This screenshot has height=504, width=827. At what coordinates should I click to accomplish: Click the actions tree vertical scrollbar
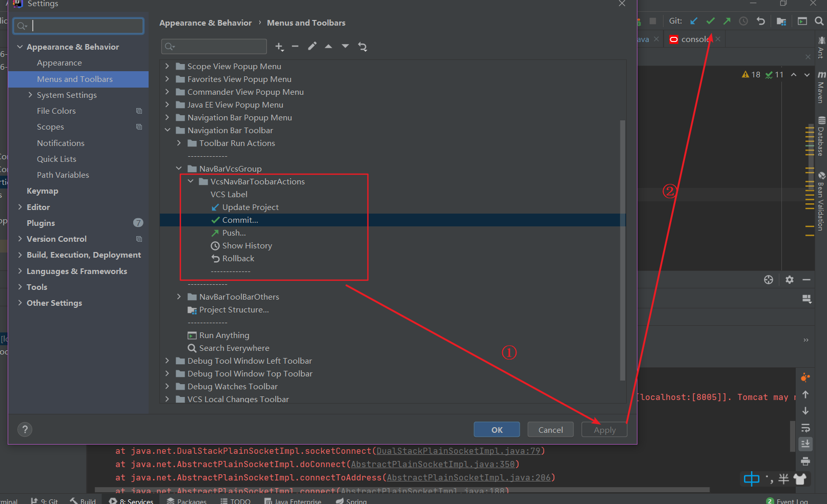pyautogui.click(x=623, y=250)
